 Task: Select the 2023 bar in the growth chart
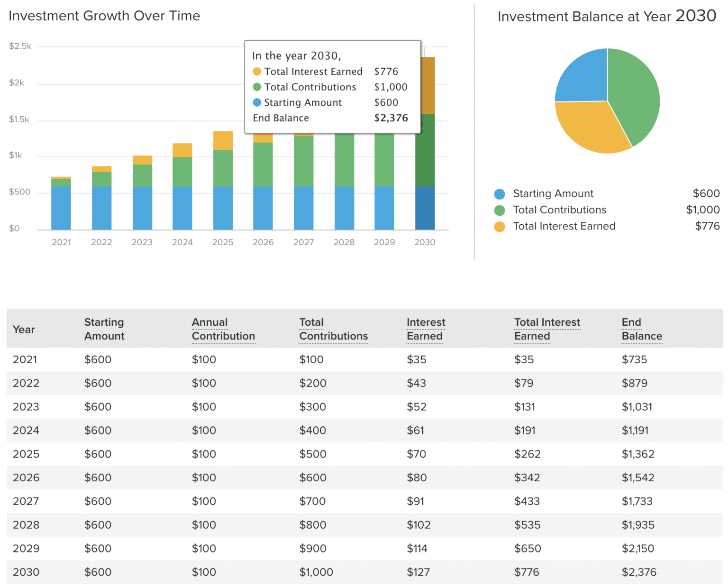pyautogui.click(x=142, y=193)
